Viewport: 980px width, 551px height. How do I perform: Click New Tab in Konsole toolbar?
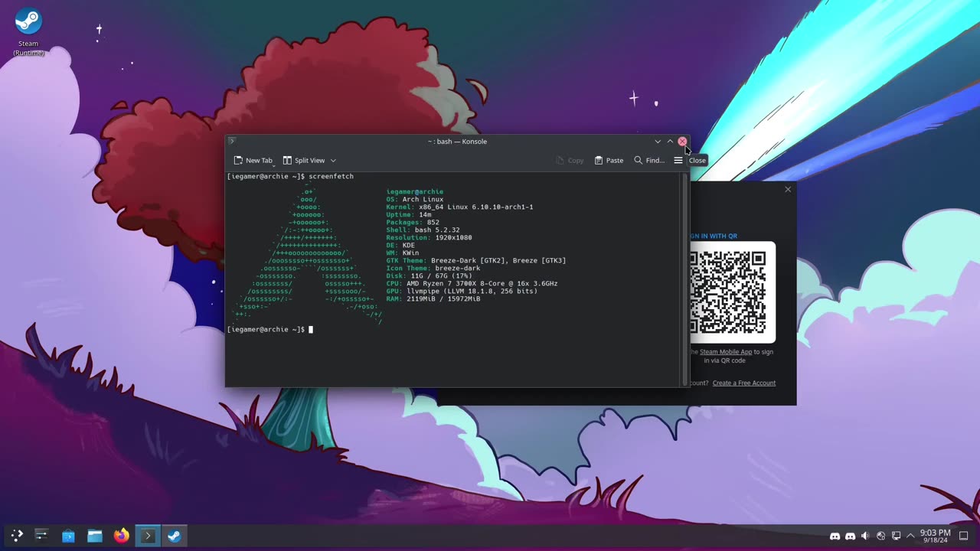pos(253,161)
